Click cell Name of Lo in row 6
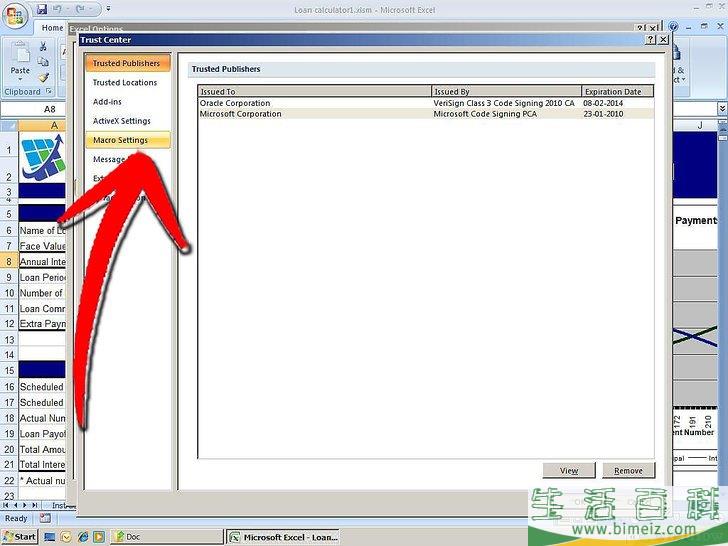The height and width of the screenshot is (546, 728). click(42, 230)
